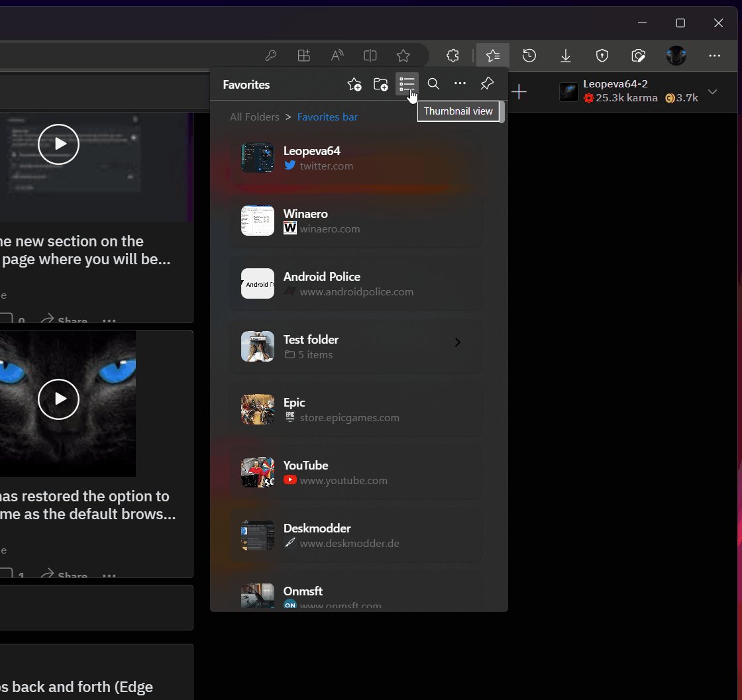Open browser History
The height and width of the screenshot is (700, 742).
coord(529,56)
